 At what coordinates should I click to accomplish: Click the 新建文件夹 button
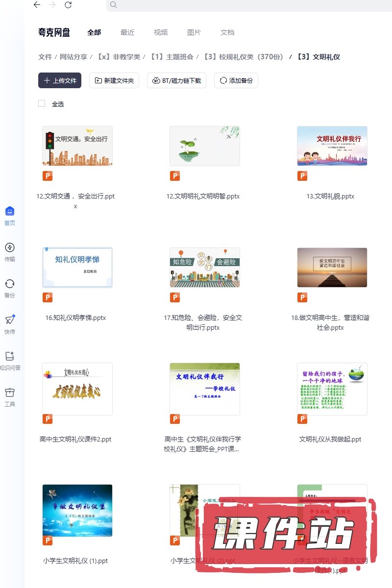click(114, 80)
